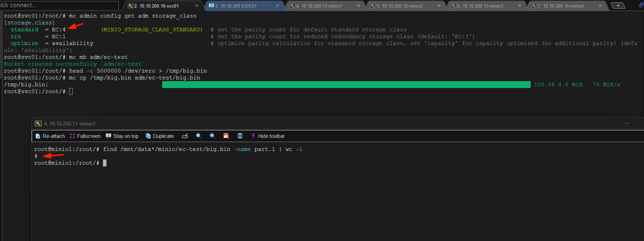Click 'Bucket created successfully' output line
Screen dimensions: 644x241
(76, 64)
